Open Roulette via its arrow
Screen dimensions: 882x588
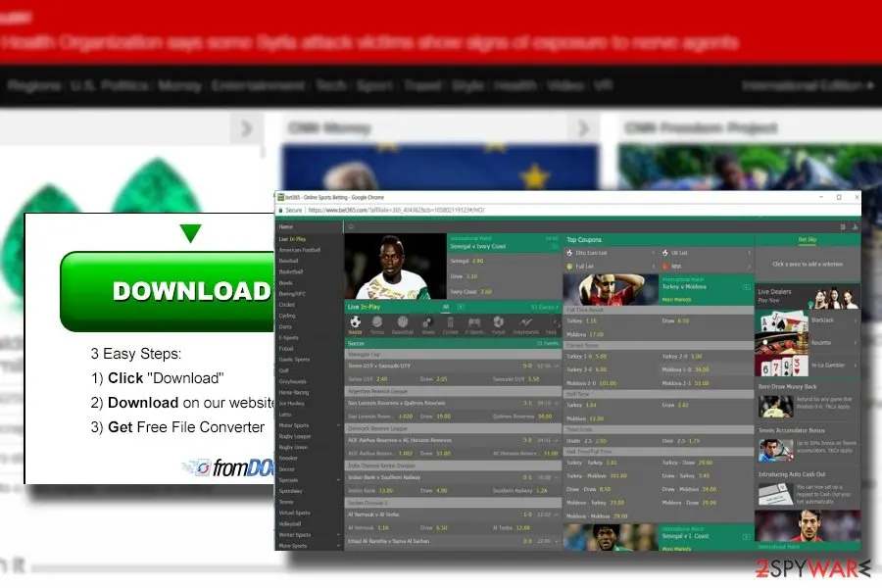856,343
